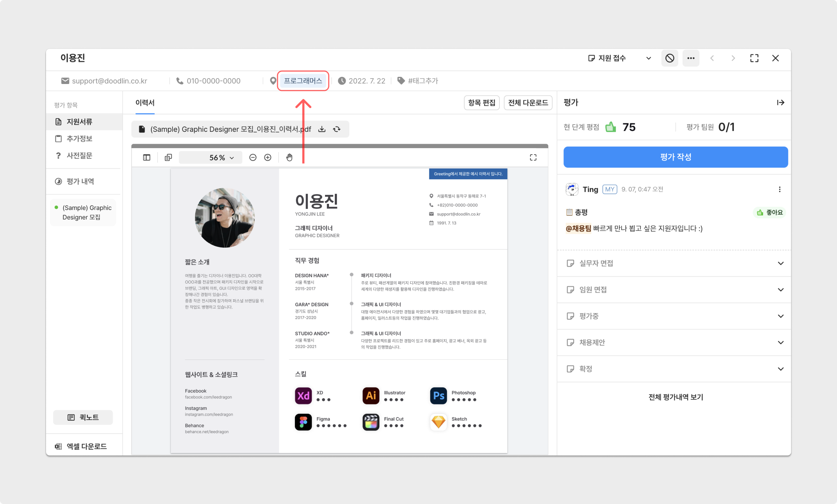Click the zoom out minus icon

(x=253, y=157)
